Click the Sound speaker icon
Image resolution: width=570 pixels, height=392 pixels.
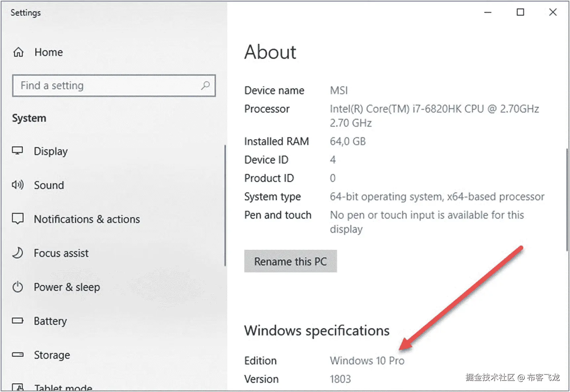(x=18, y=185)
